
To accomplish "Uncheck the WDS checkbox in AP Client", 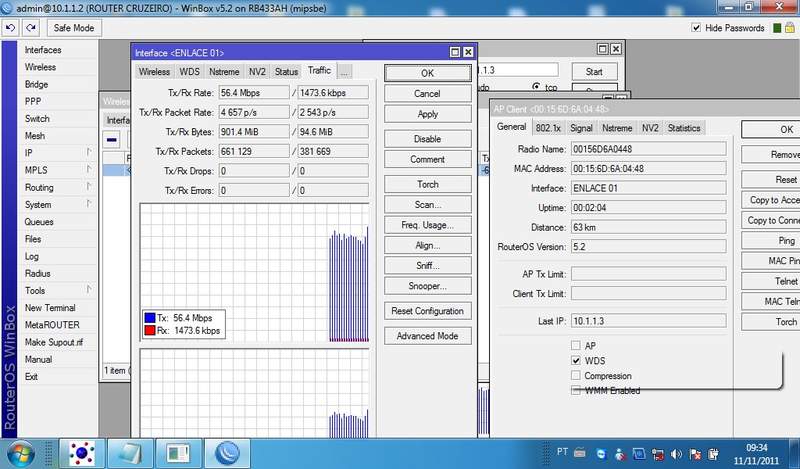I will (576, 360).
